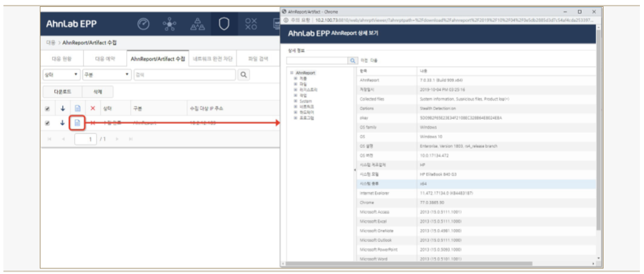Image resolution: width=644 pixels, height=274 pixels.
Task: Click the red X icon in the table header
Action: point(93,109)
